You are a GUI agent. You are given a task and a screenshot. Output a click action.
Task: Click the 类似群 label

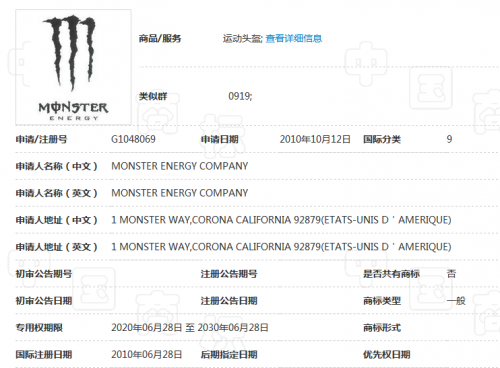pyautogui.click(x=153, y=96)
